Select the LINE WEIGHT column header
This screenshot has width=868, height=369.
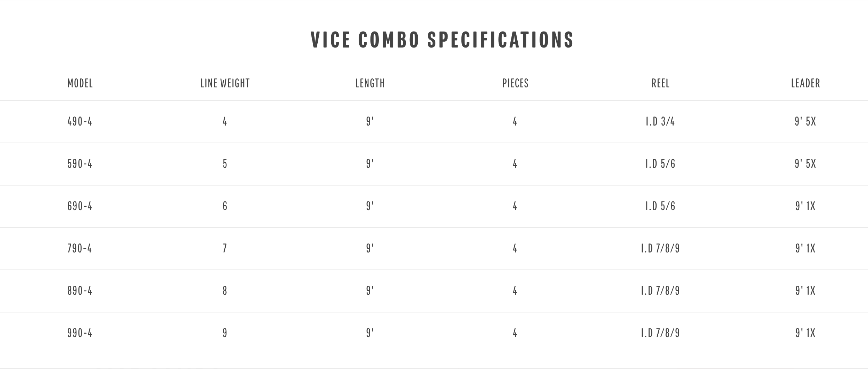(x=225, y=83)
